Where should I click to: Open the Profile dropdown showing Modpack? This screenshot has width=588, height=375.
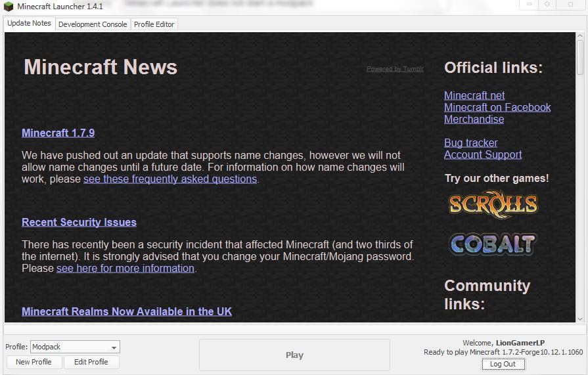pos(75,347)
